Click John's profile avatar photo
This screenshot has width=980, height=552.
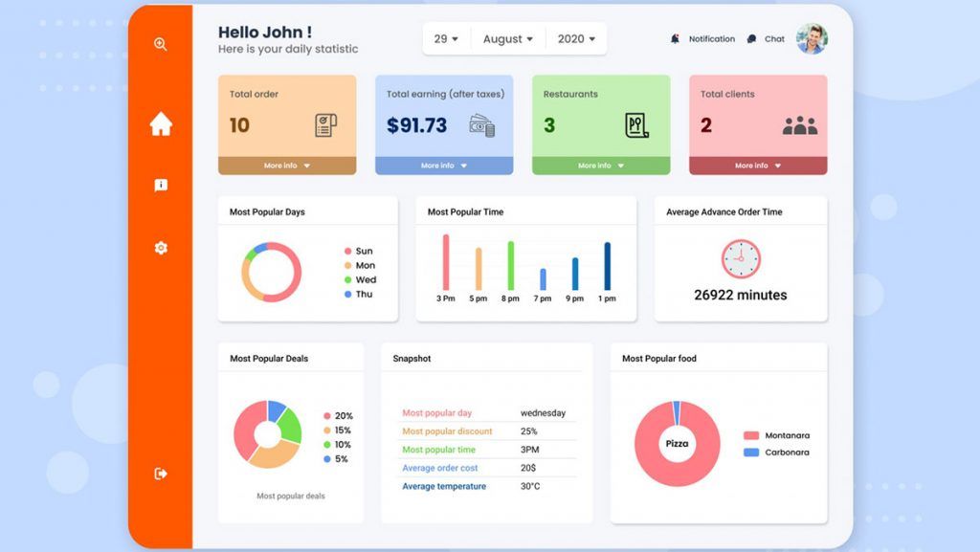812,38
